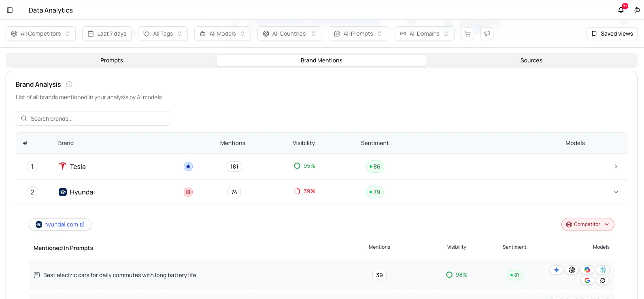Click the Models column header in brand table
The height and width of the screenshot is (299, 644).
pos(575,143)
